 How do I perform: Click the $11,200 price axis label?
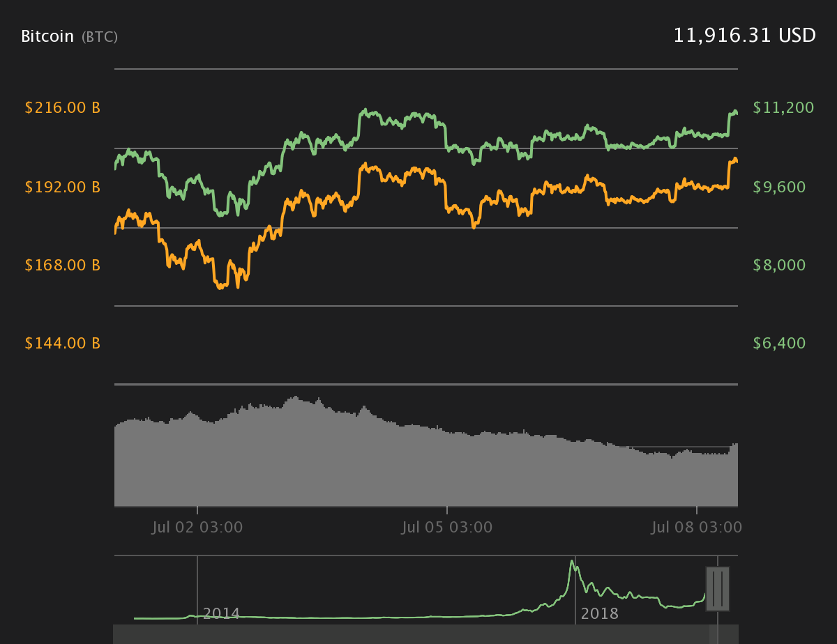click(x=783, y=107)
